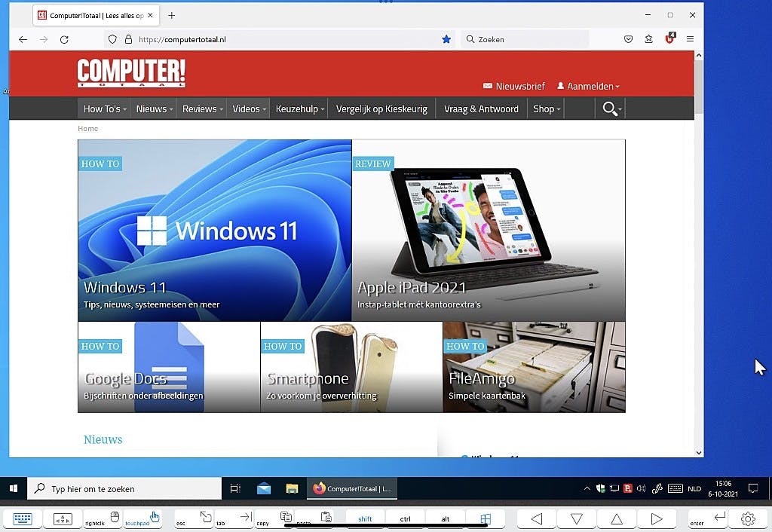Screen dimensions: 772x532
Task: Open Task View on the taskbar
Action: pyautogui.click(x=235, y=488)
